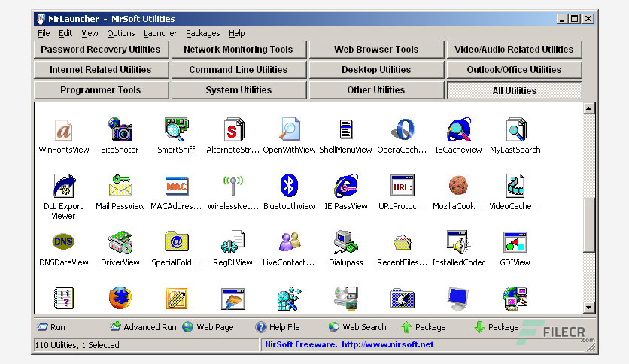Screen dimensions: 629x364
Task: Click the AlternateStreamView icon
Action: click(233, 129)
